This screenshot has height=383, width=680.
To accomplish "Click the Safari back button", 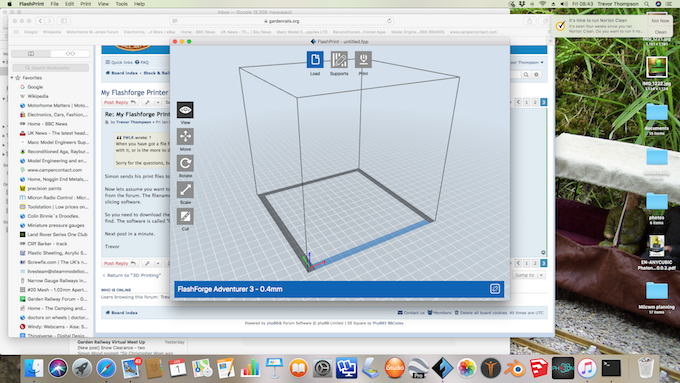I will click(40, 21).
